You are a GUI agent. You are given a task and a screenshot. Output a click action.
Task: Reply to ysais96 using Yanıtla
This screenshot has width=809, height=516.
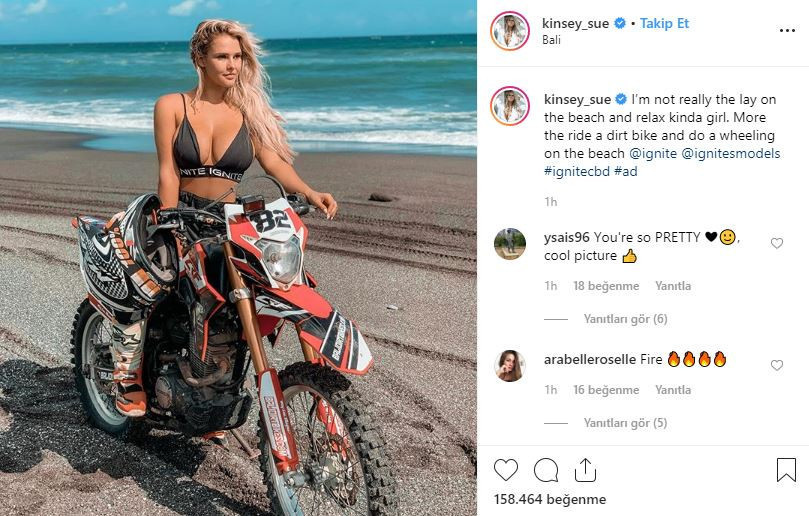673,286
